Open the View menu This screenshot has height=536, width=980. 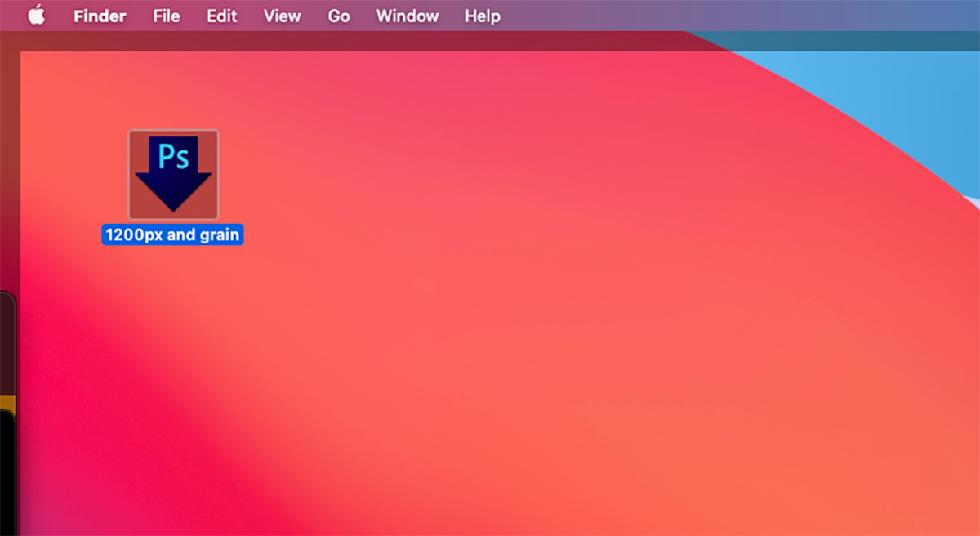pyautogui.click(x=283, y=16)
